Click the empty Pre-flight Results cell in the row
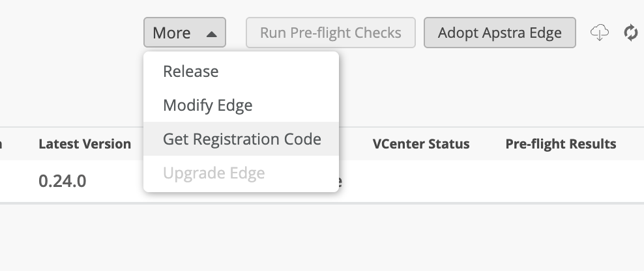 point(561,180)
